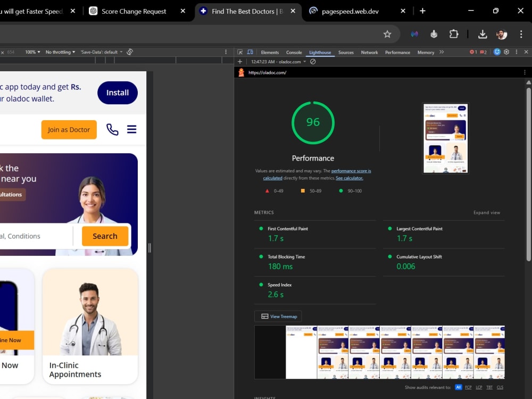Open the zoom 100% dropdown
The width and height of the screenshot is (532, 399).
click(32, 52)
